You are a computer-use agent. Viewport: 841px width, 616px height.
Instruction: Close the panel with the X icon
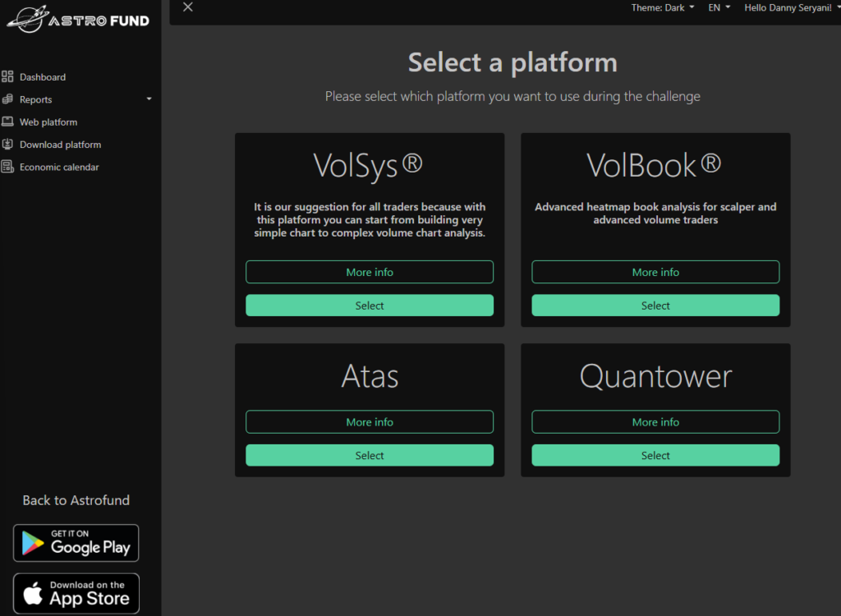tap(188, 7)
